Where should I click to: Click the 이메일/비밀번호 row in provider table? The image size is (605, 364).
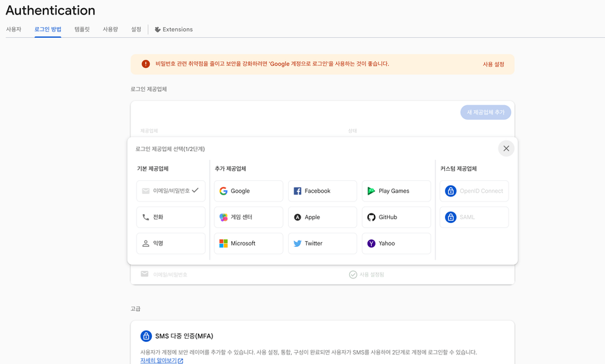tap(323, 275)
